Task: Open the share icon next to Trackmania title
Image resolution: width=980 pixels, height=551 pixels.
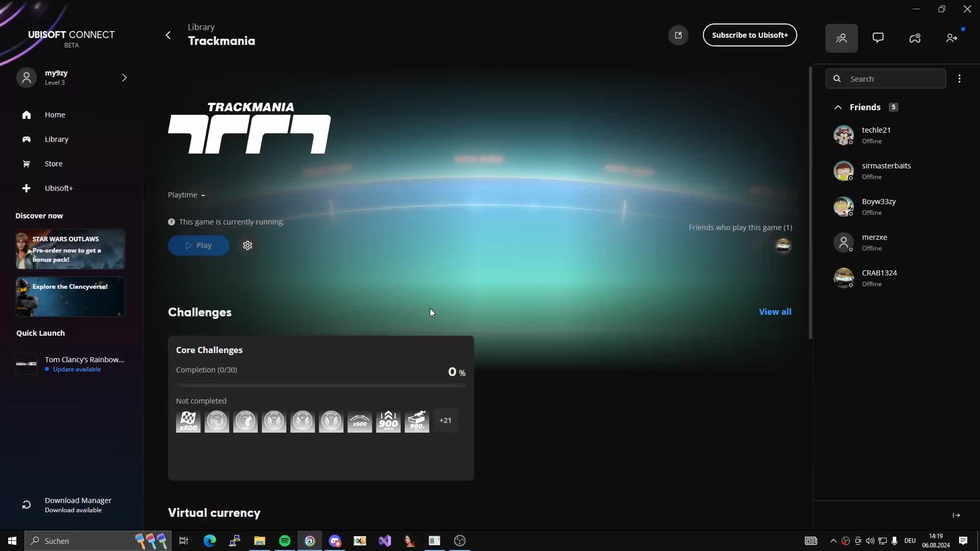Action: point(678,35)
